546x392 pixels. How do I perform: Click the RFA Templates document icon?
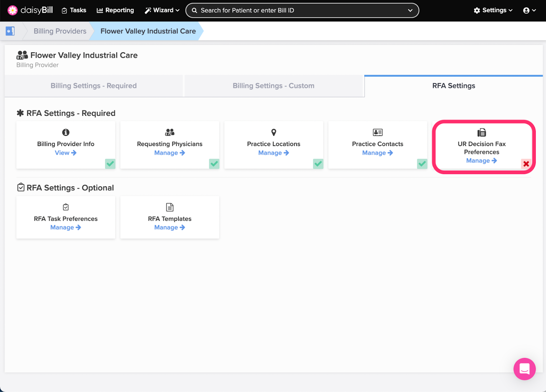170,207
